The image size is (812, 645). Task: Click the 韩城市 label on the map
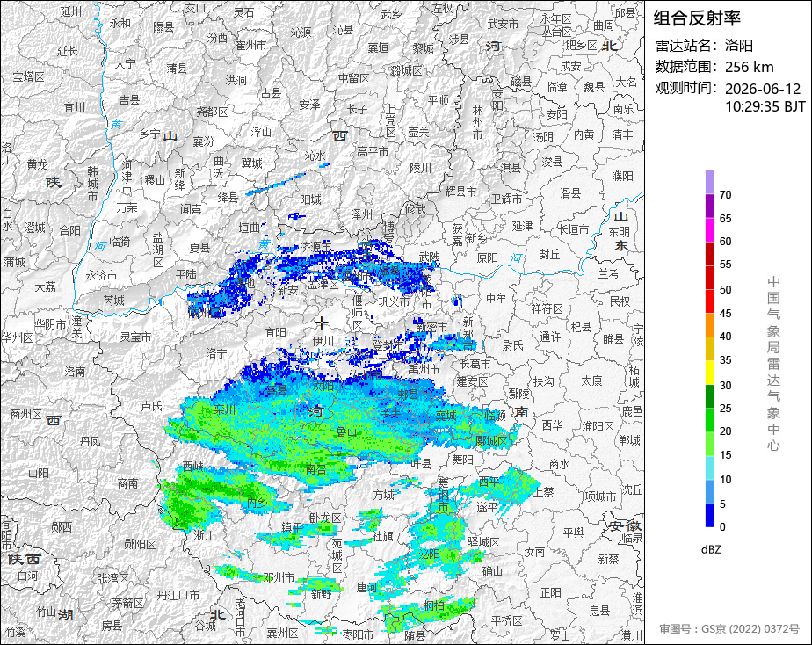tap(92, 184)
